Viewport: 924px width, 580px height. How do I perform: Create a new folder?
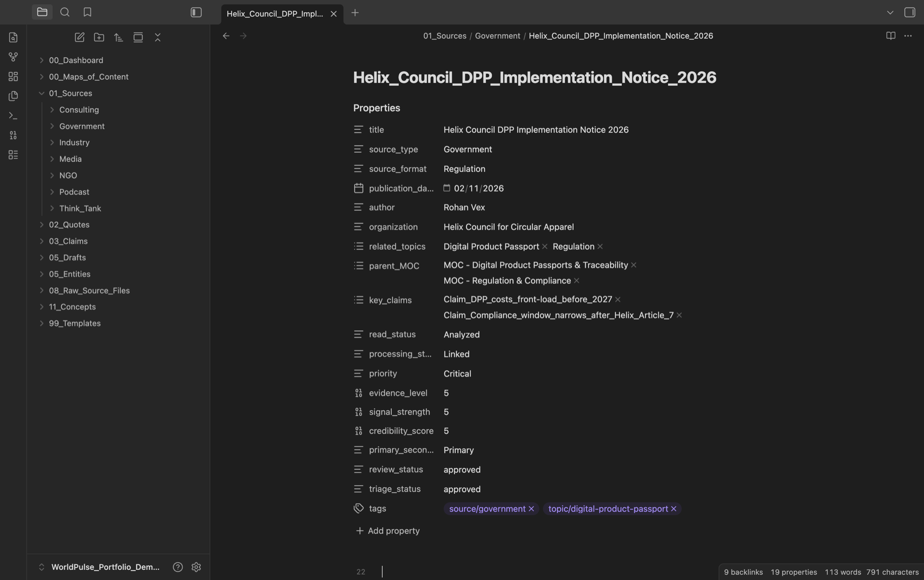click(x=99, y=37)
